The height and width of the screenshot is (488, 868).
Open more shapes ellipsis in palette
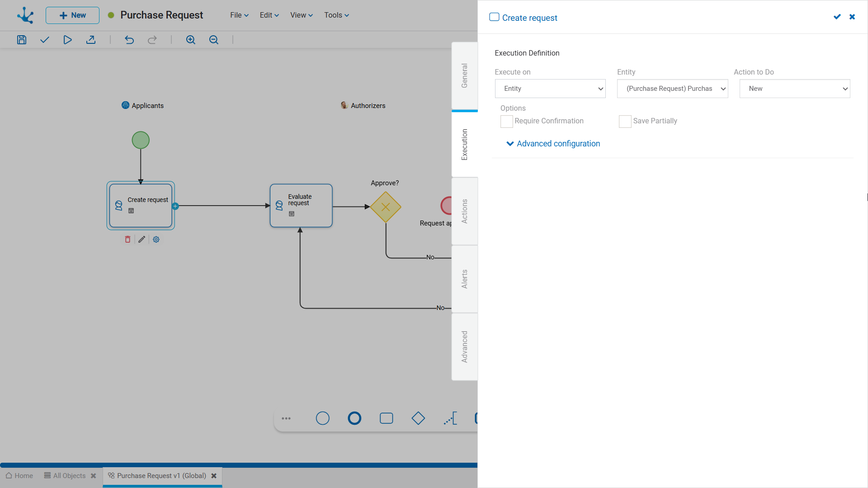(286, 418)
